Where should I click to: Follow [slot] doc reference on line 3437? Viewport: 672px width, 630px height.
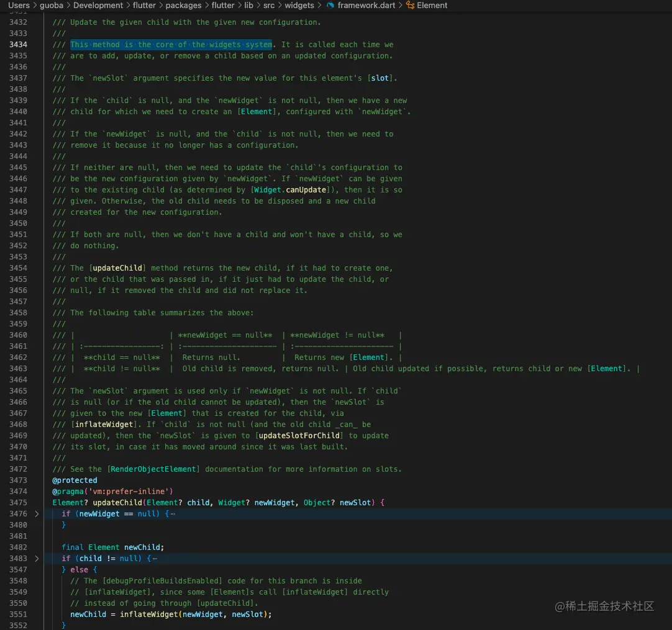point(379,78)
